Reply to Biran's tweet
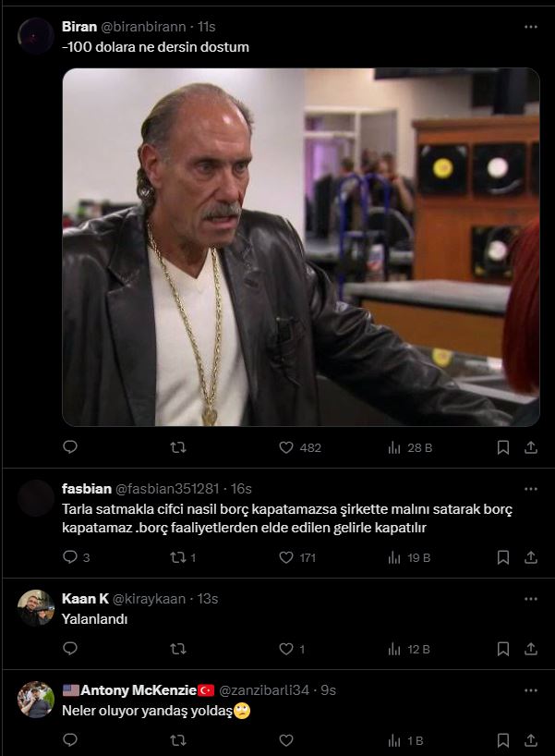 [70, 447]
